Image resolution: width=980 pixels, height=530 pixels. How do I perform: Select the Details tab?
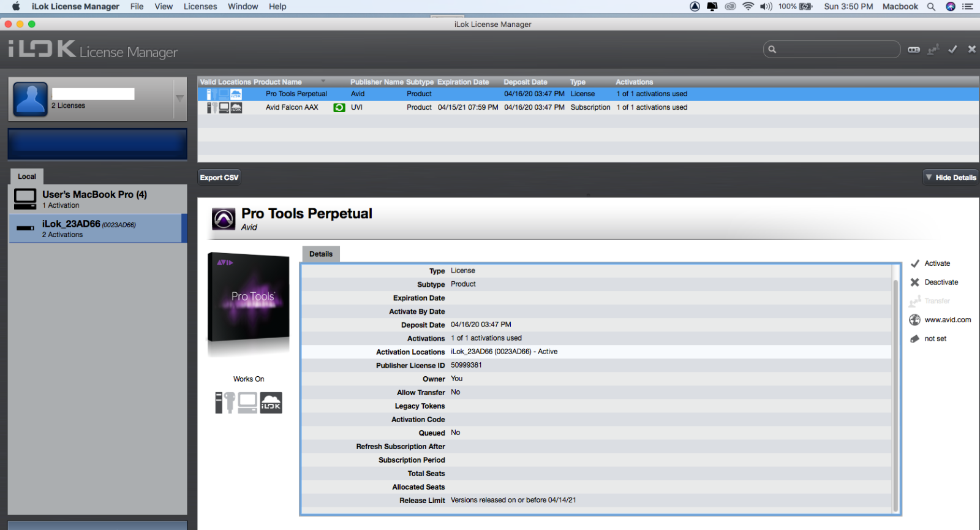click(x=321, y=254)
